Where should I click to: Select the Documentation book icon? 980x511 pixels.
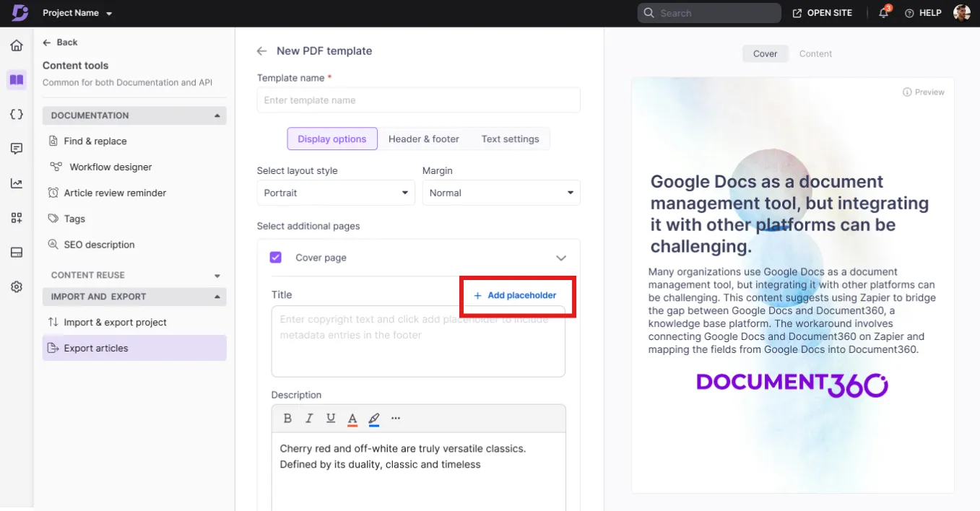click(17, 80)
